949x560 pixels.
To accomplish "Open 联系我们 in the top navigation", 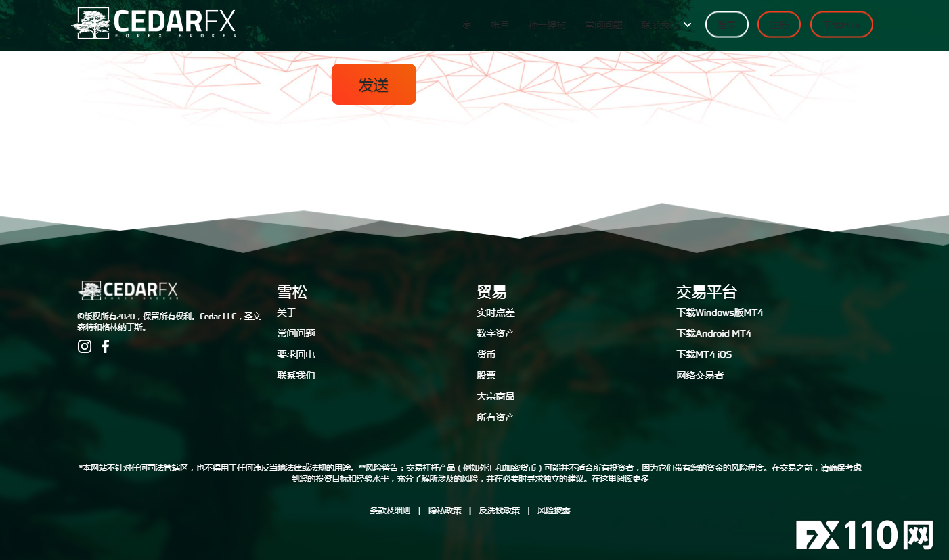I will (660, 25).
